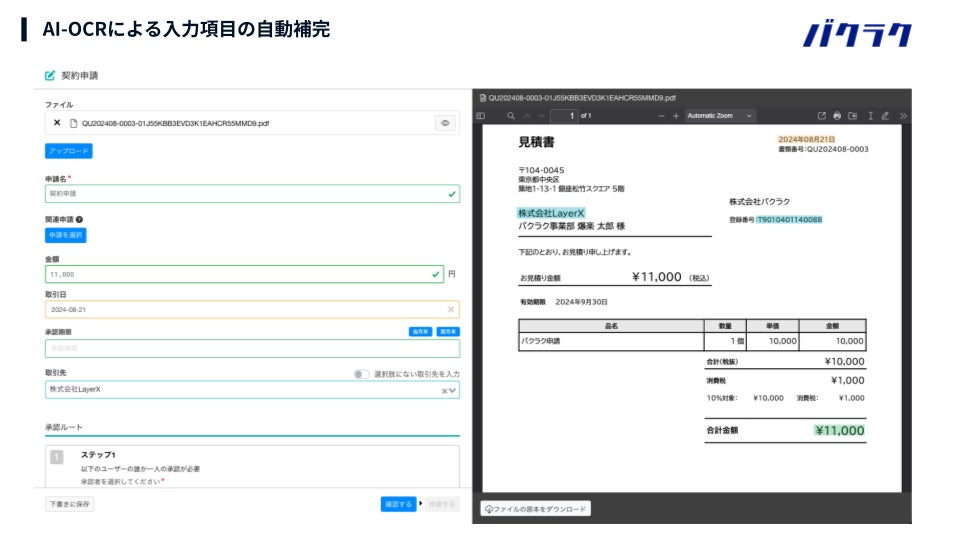Open the PDF in a new window
Image resolution: width=960 pixels, height=540 pixels.
pos(822,116)
